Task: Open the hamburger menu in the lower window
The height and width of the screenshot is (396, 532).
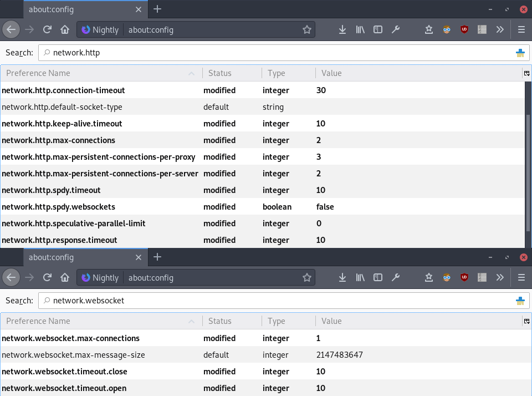Action: click(x=521, y=277)
